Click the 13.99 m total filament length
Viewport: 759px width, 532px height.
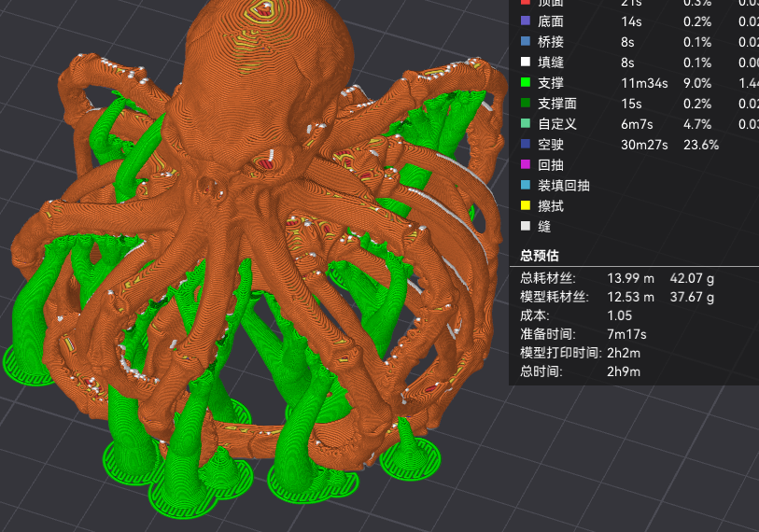pos(631,278)
